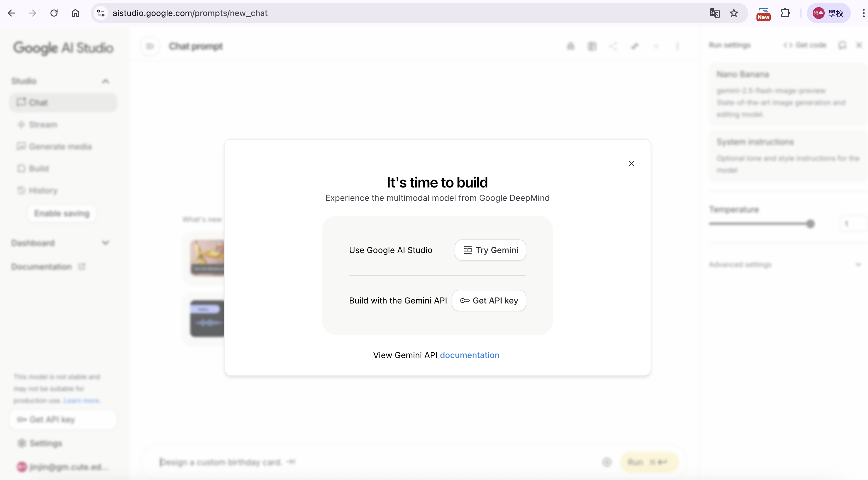Click the Get API key dialog button
The image size is (868, 480).
pos(489,300)
